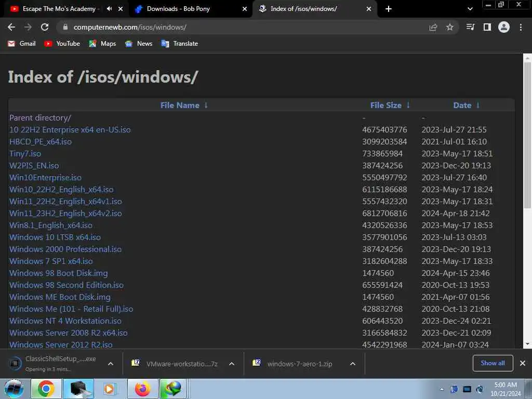Open the YouTube bookmark
This screenshot has width=532, height=399.
[62, 44]
